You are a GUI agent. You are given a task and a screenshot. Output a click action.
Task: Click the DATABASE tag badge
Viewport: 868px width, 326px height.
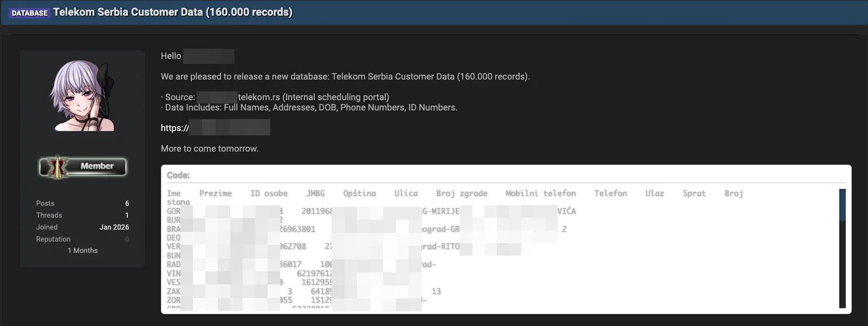(x=30, y=11)
